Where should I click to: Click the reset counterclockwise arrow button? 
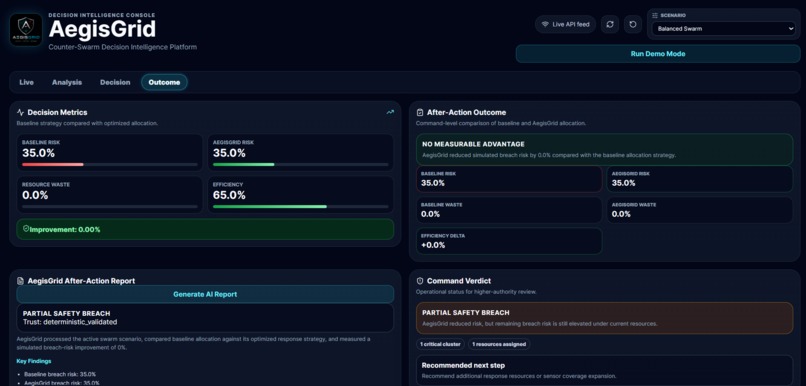pos(633,24)
